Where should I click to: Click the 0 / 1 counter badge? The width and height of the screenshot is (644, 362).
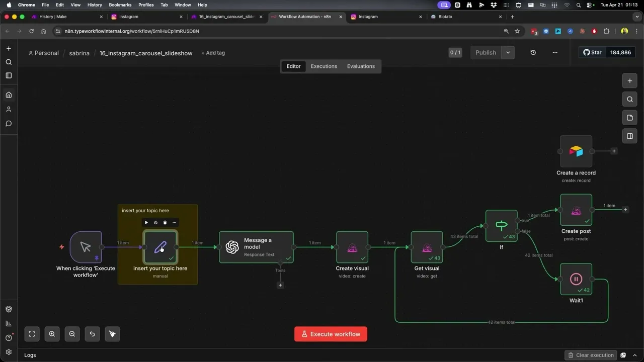pos(455,52)
